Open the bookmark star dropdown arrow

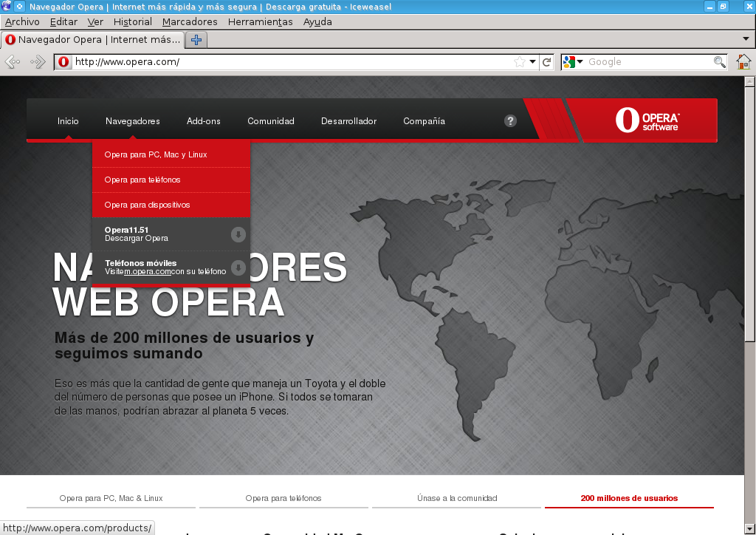coord(531,62)
